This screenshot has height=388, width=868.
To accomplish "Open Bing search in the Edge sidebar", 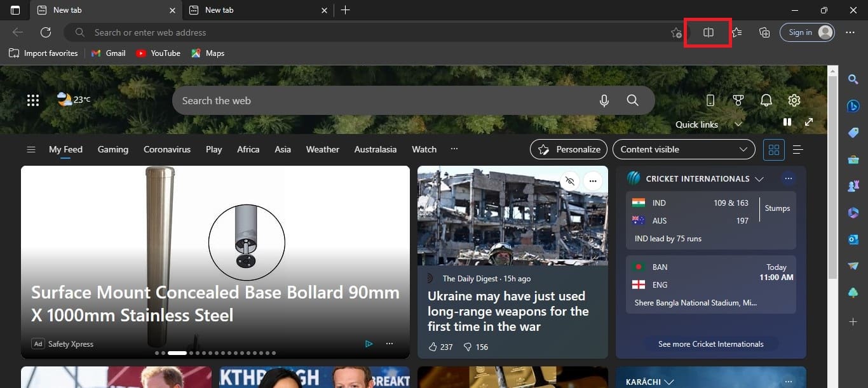I will pyautogui.click(x=853, y=79).
